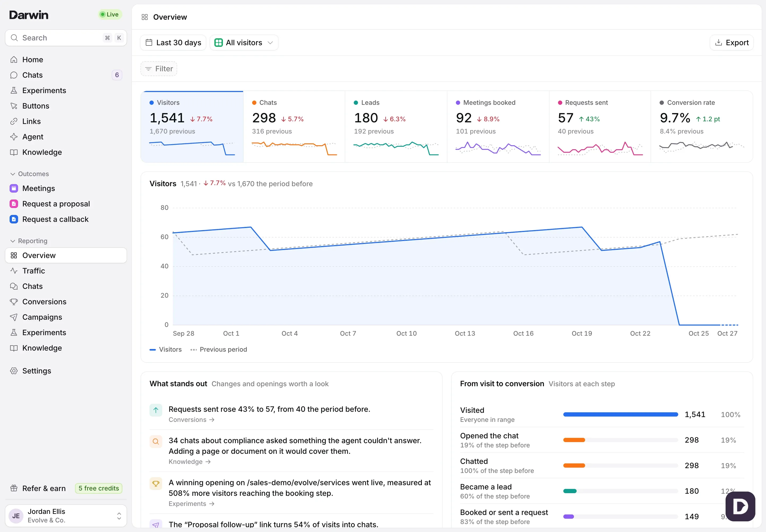Follow the Conversions arrow link

point(191,420)
